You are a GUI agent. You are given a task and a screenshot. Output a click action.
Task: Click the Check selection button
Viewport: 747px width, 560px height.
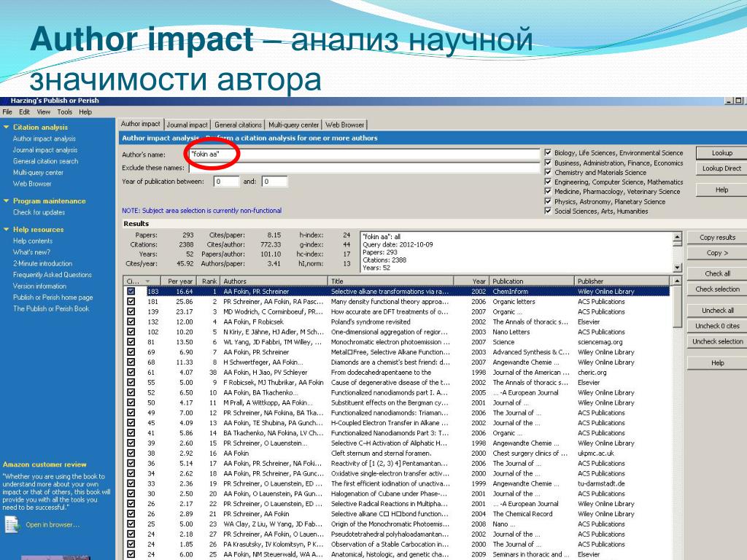pyautogui.click(x=717, y=289)
